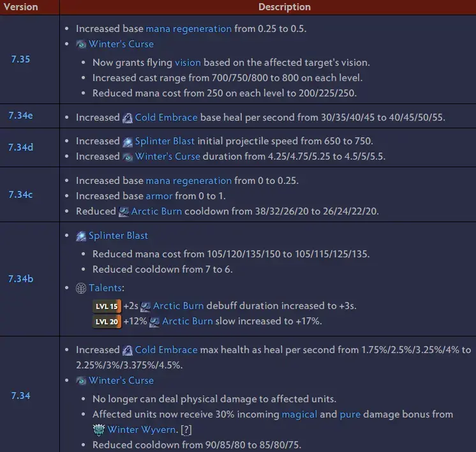Follow the flying vision link

tap(188, 63)
